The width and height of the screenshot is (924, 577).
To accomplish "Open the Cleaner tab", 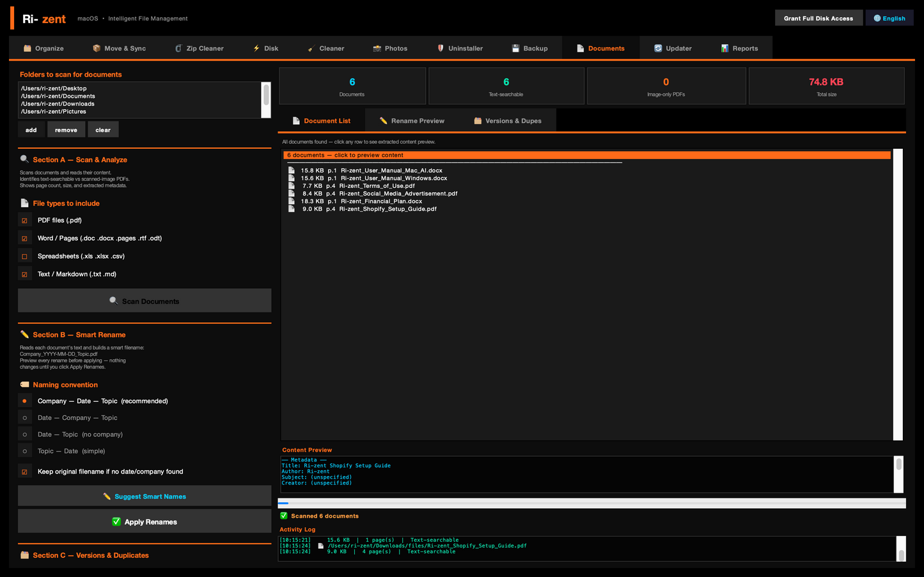I will click(x=325, y=48).
